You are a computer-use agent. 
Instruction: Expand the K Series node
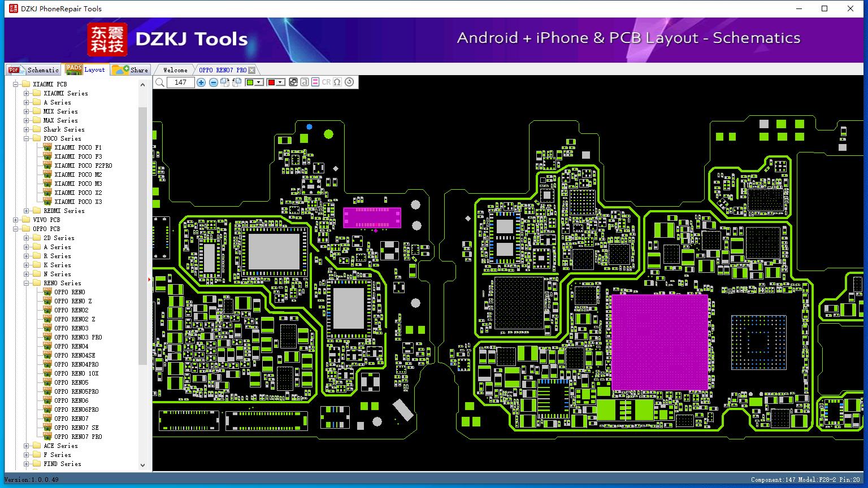point(26,265)
